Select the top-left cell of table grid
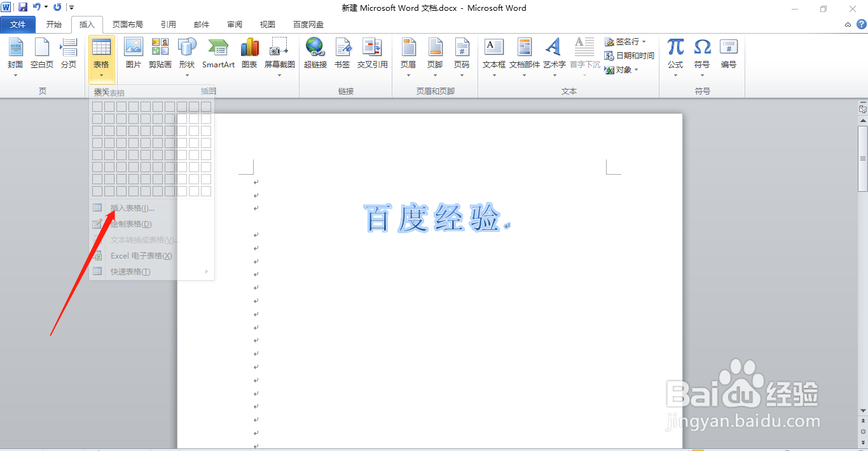 tap(97, 107)
